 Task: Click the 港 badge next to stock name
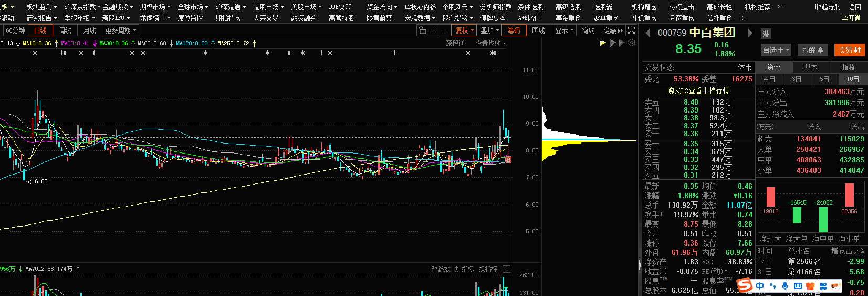tap(766, 34)
